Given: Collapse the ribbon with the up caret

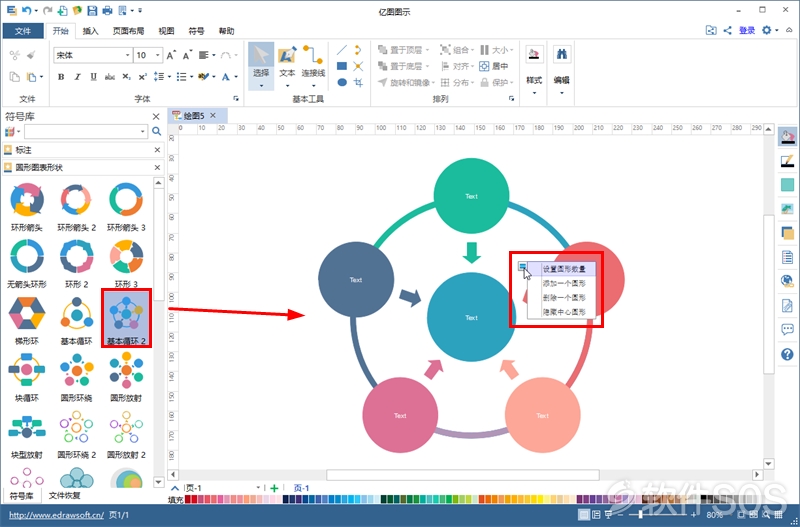Looking at the screenshot, I should point(789,30).
